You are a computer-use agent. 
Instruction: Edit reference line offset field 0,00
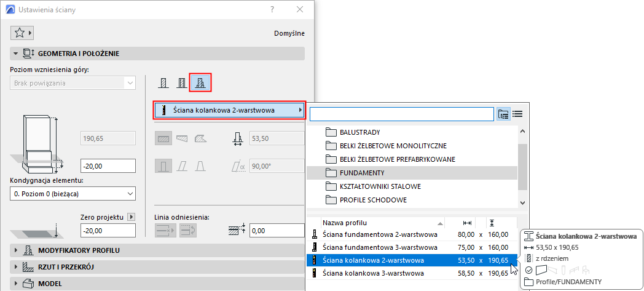click(277, 231)
